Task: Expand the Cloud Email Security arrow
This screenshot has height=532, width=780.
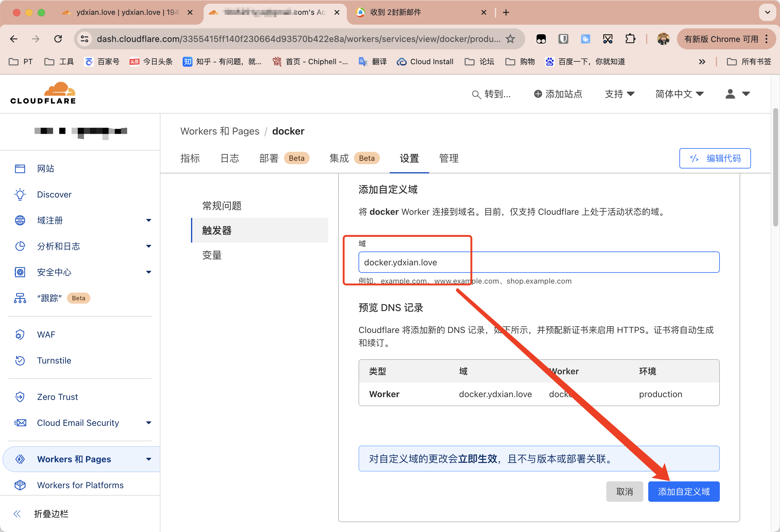Action: click(149, 422)
